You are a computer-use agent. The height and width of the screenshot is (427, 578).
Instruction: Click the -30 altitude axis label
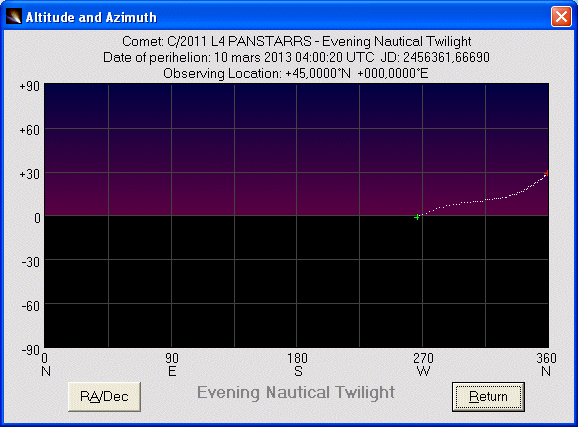coord(31,262)
